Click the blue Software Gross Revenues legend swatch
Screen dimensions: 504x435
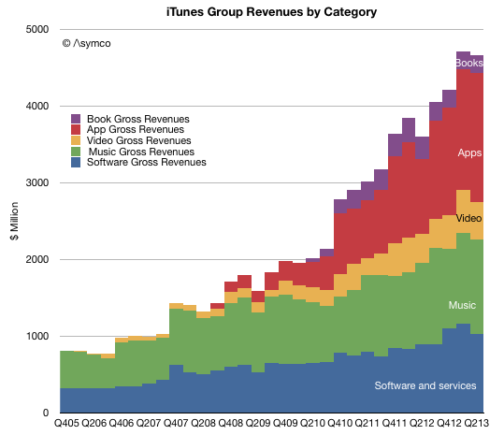[x=76, y=162]
